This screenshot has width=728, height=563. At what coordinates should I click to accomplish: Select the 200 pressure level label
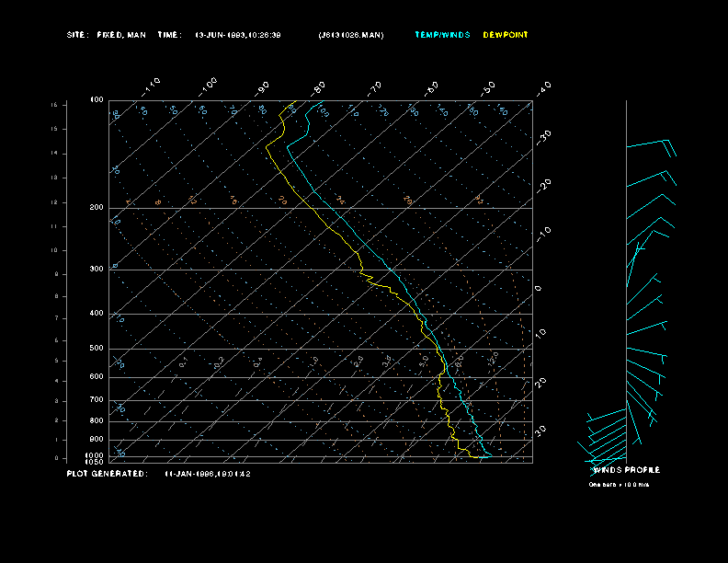pos(97,208)
